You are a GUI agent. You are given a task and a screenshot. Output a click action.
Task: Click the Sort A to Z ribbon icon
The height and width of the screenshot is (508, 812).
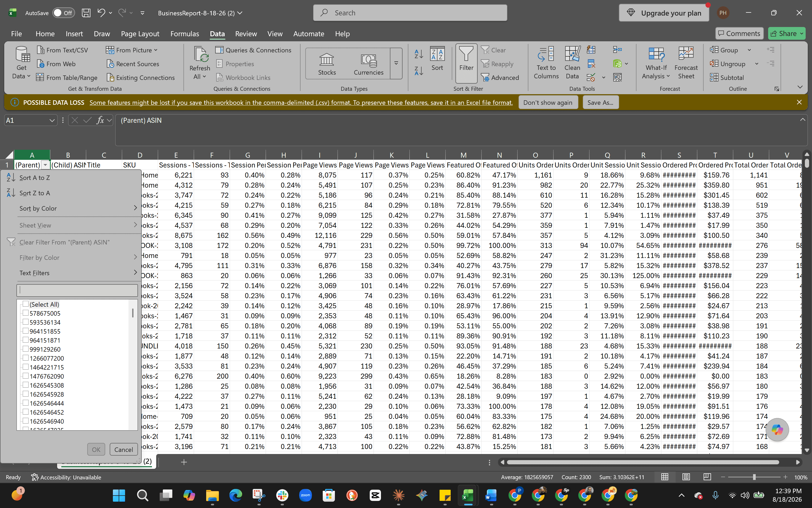tap(419, 54)
